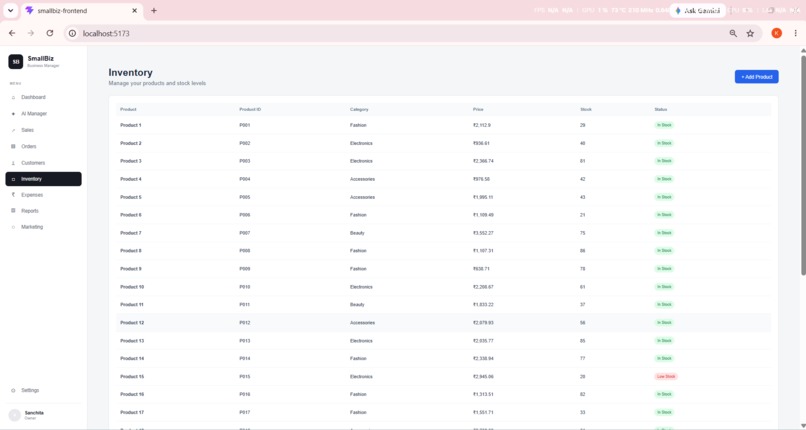Screen dimensions: 806x430
Task: Go back in browser history
Action: tap(12, 33)
